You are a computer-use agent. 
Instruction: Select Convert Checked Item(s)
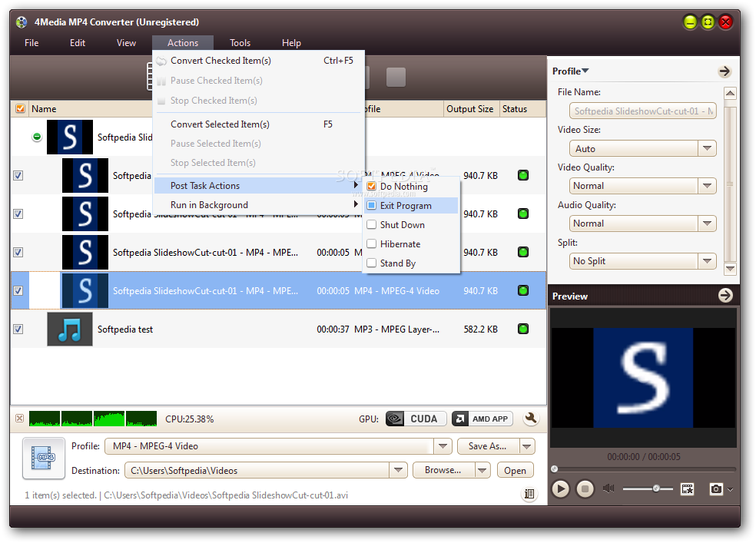[x=259, y=61]
